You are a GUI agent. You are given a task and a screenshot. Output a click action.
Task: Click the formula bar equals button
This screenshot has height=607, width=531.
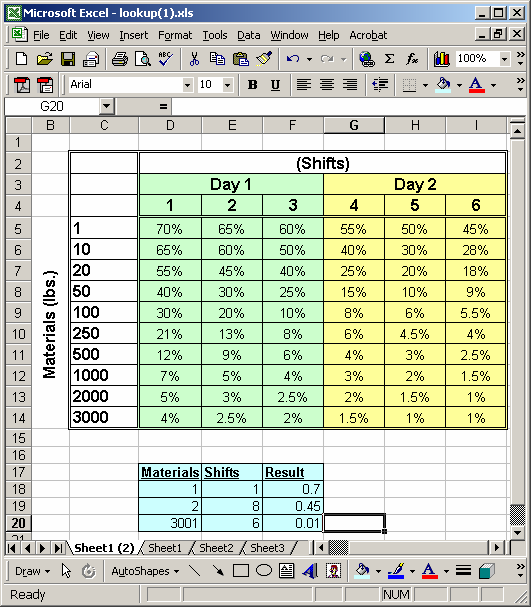(163, 106)
